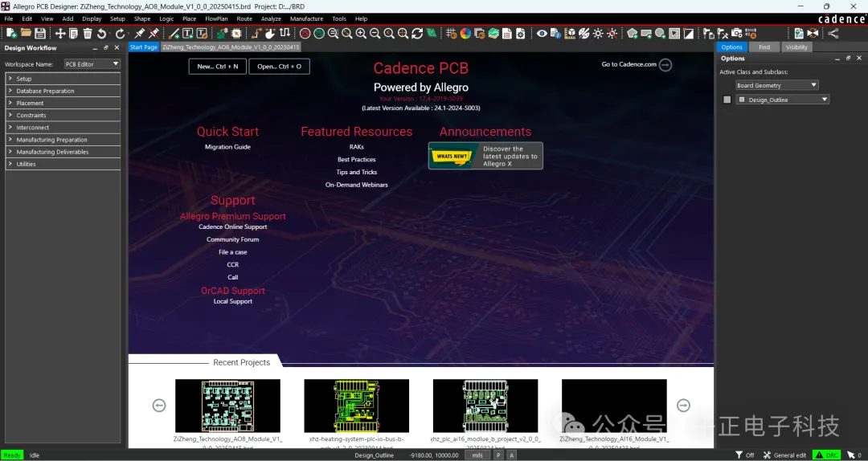The height and width of the screenshot is (461, 868).
Task: Switch to the Find tab
Action: point(764,47)
